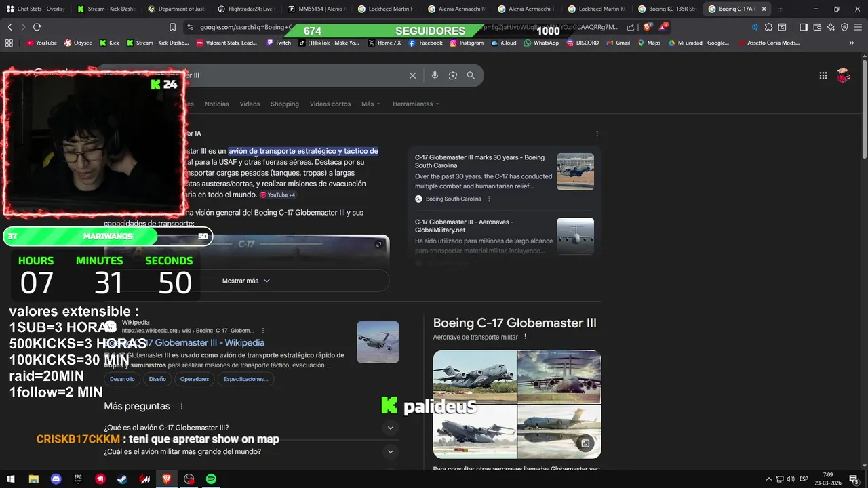Show more bookmarks via the overflow chevron
The image size is (868, 488).
[851, 43]
